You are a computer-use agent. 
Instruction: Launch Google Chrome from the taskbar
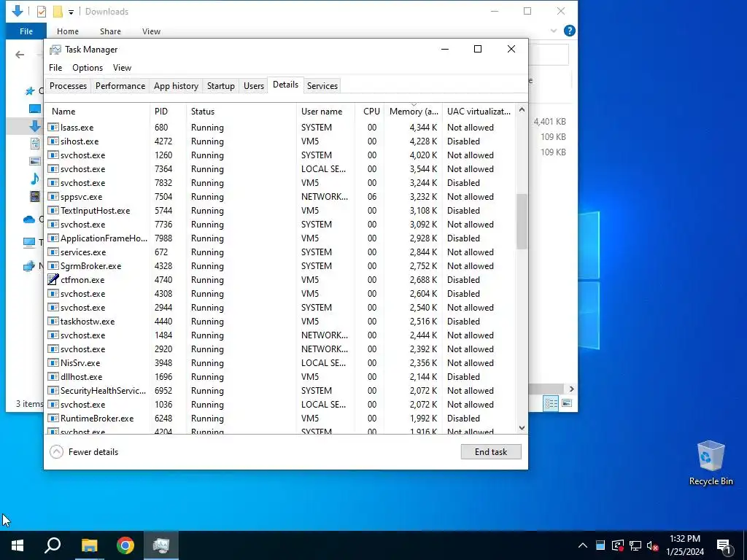[x=125, y=545]
